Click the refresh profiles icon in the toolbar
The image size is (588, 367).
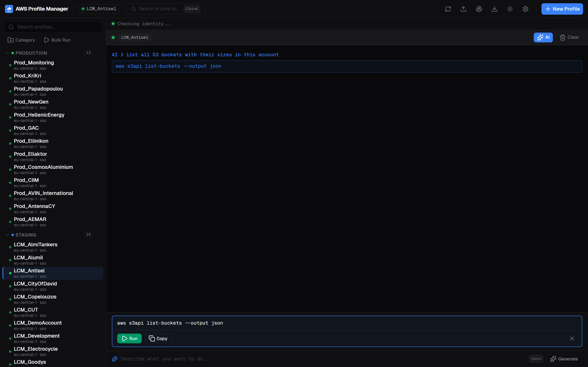pyautogui.click(x=448, y=9)
